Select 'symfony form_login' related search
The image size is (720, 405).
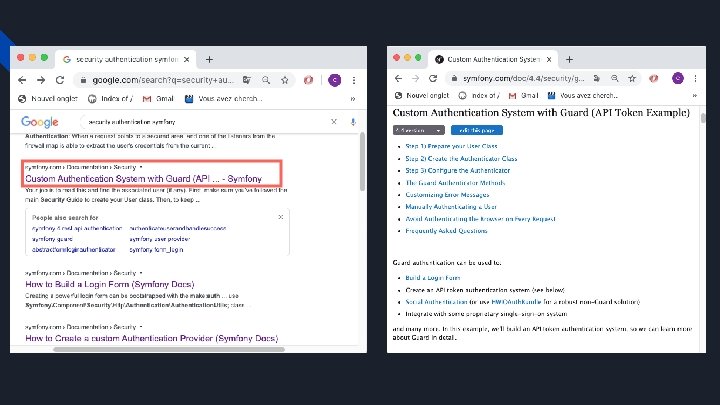156,250
